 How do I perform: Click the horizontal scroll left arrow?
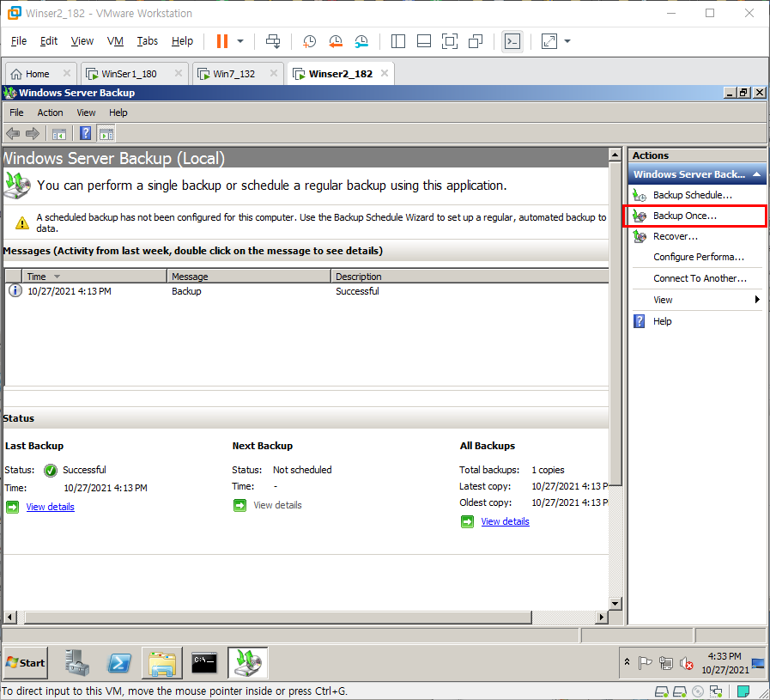click(x=10, y=617)
